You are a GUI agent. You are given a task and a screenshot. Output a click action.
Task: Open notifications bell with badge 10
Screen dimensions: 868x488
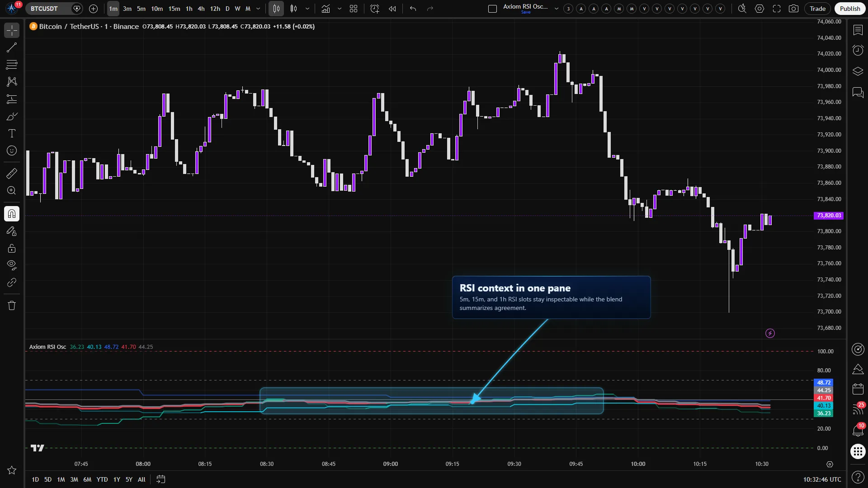pos(858,430)
